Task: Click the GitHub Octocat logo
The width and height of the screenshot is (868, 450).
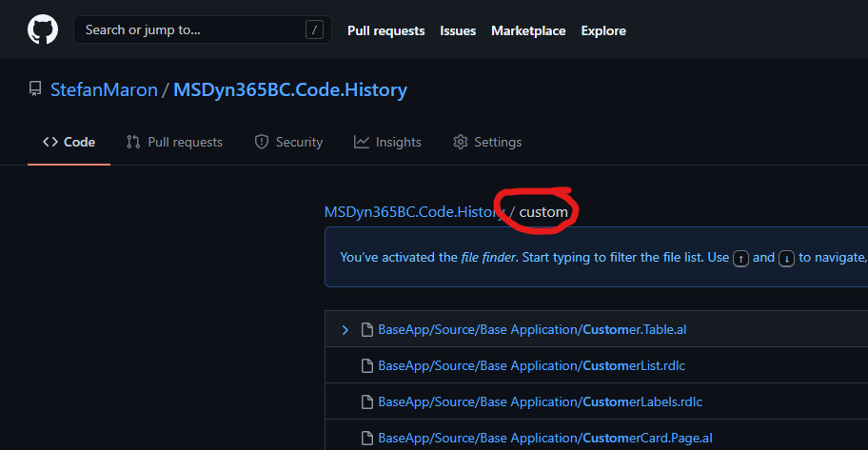Action: click(43, 30)
